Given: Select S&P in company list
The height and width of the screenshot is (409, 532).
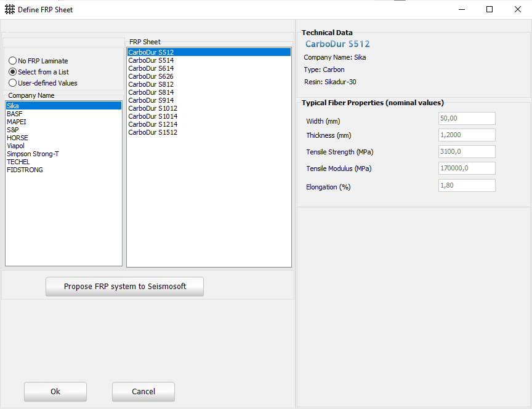Looking at the screenshot, I should tap(63, 130).
